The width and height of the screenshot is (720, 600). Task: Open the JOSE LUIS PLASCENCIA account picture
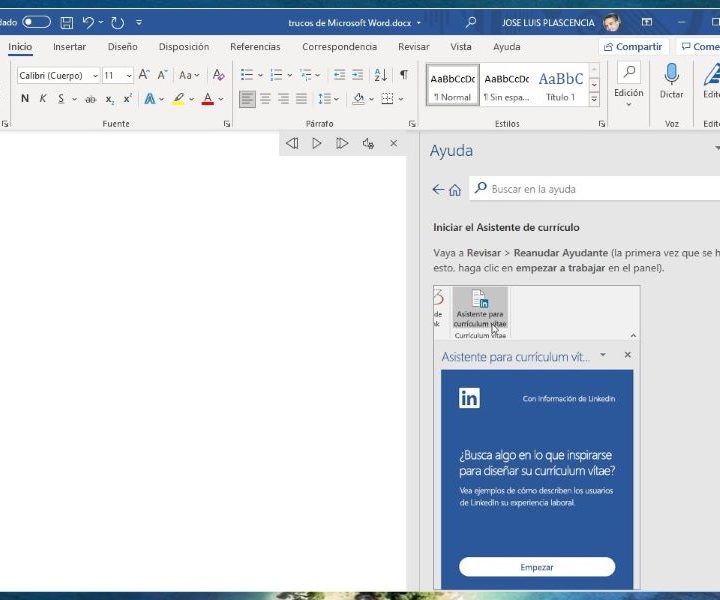click(x=612, y=22)
